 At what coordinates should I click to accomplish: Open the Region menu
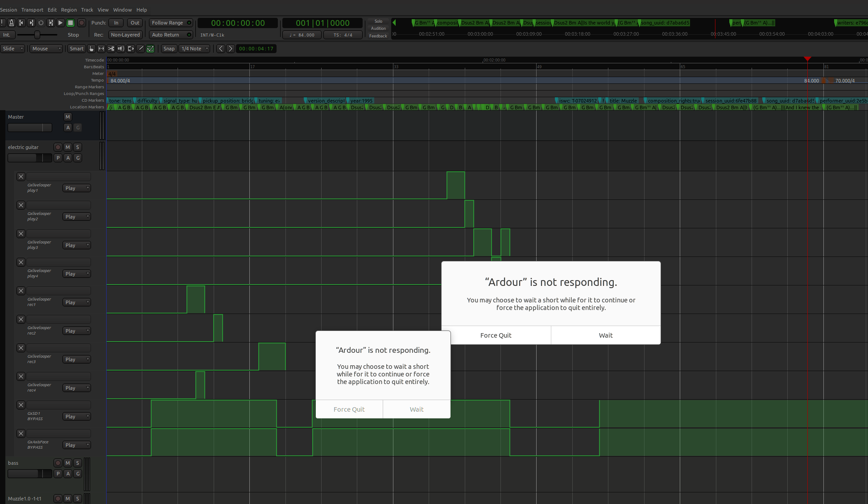(x=69, y=10)
